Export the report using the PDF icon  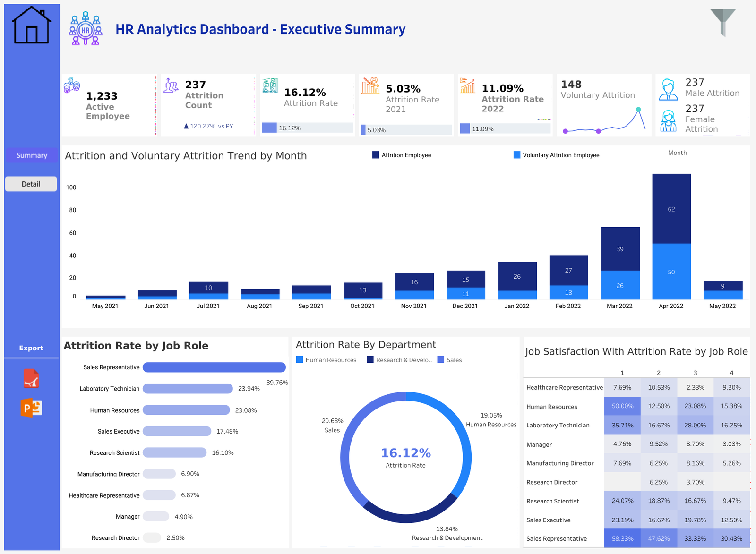(30, 378)
